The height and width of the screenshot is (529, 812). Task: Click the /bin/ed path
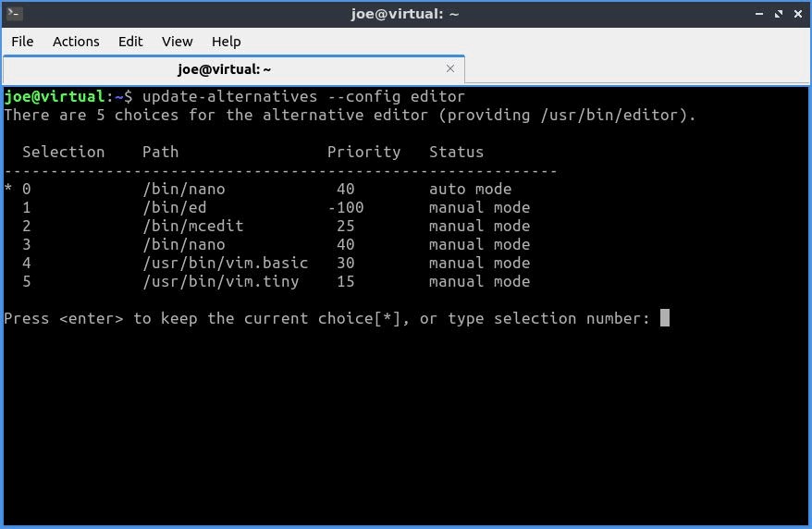(175, 207)
